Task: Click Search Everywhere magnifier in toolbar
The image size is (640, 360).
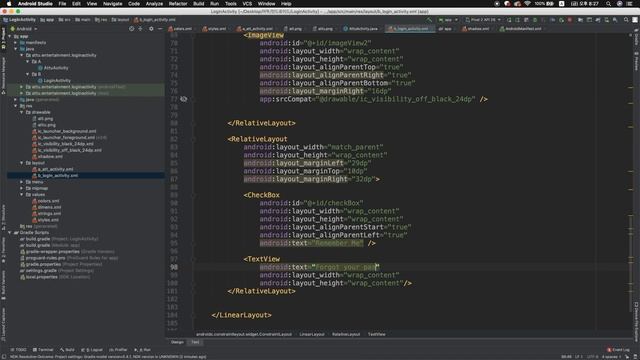Action: click(626, 20)
